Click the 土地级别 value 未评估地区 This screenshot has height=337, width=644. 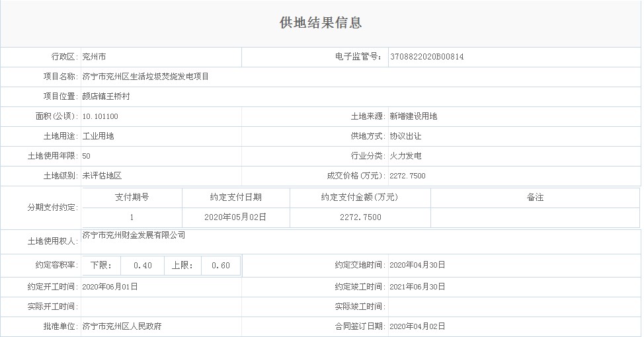pyautogui.click(x=102, y=176)
